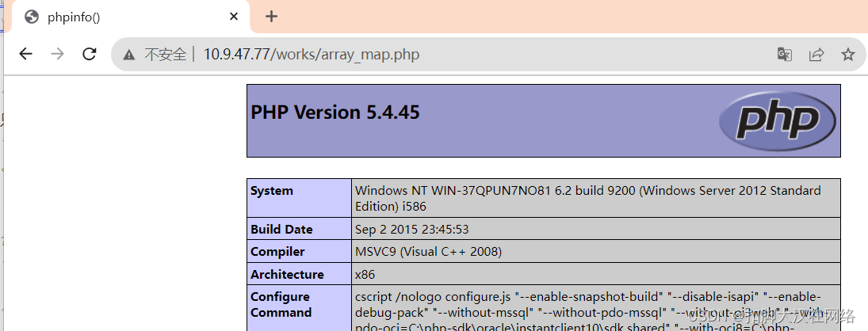The width and height of the screenshot is (868, 331).
Task: Click the Architecture label cell
Action: [299, 274]
